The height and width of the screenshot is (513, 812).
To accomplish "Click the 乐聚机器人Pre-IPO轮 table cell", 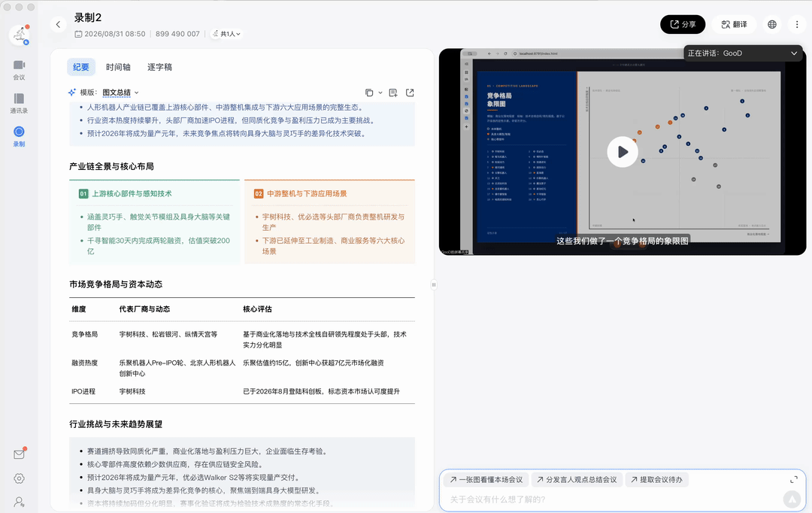I will (177, 368).
